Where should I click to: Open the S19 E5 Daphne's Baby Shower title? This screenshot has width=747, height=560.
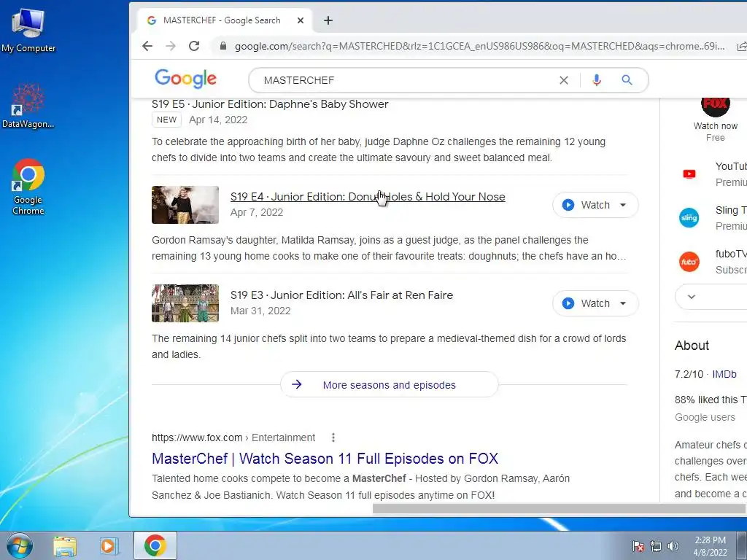[270, 104]
